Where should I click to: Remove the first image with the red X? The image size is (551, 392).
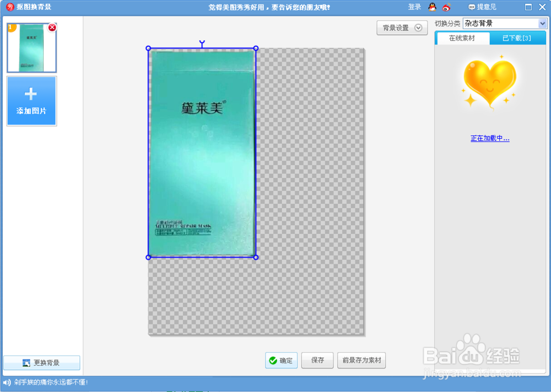point(52,28)
